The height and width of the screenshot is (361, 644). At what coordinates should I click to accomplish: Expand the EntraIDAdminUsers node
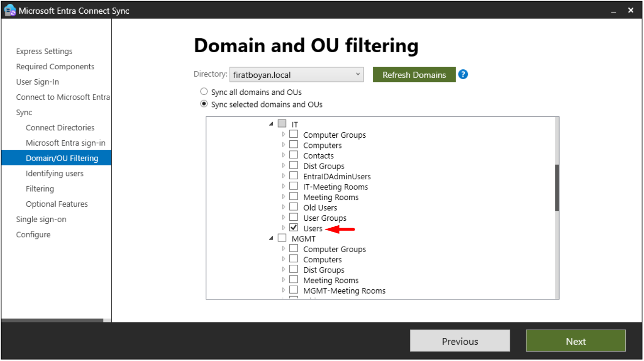[283, 176]
